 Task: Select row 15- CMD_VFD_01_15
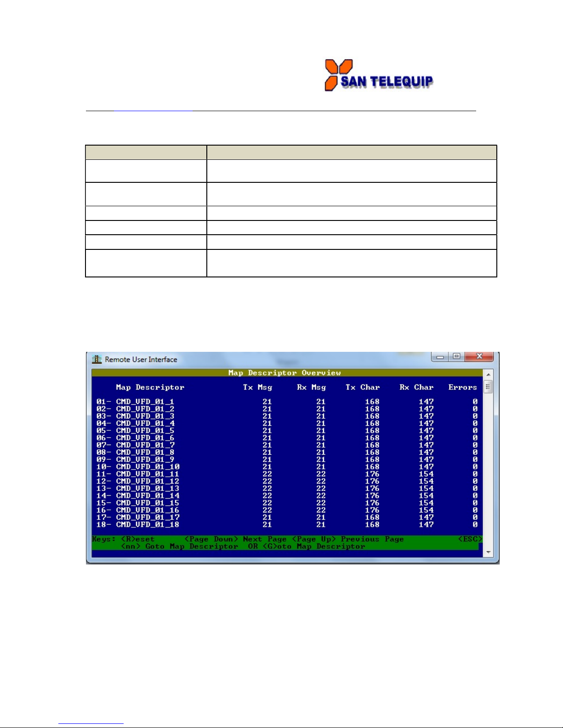tap(287, 503)
